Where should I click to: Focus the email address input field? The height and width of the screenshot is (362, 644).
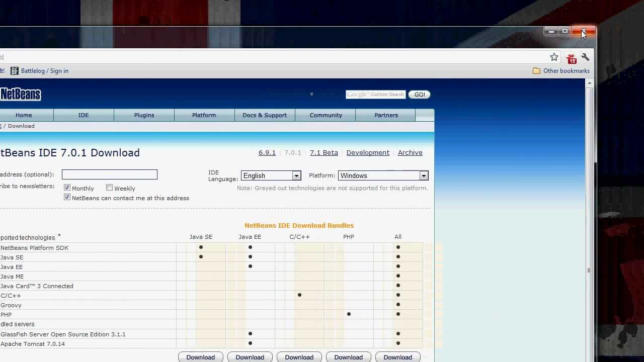110,174
